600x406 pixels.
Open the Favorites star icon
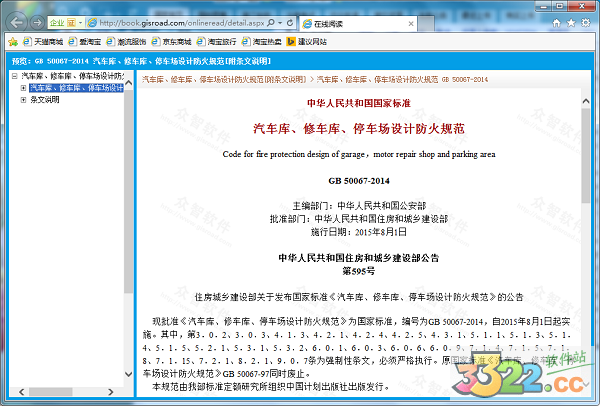coord(571,23)
